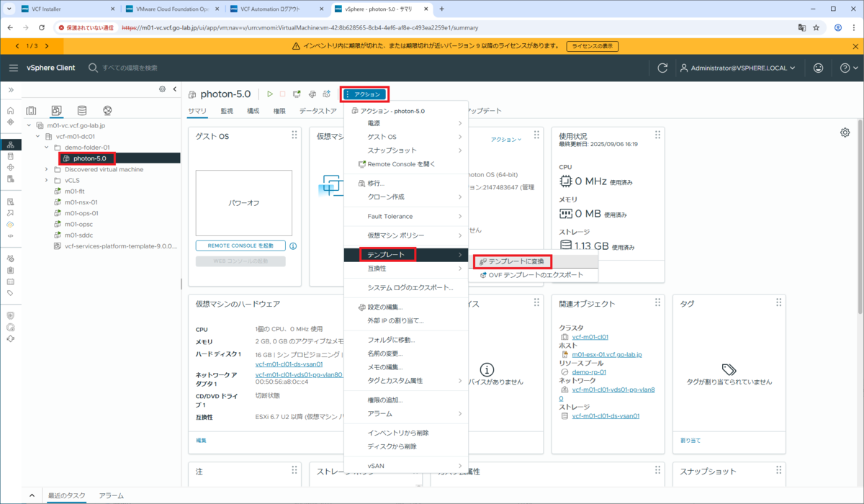
Task: Expand the left sidebar double chevron
Action: [x=11, y=90]
